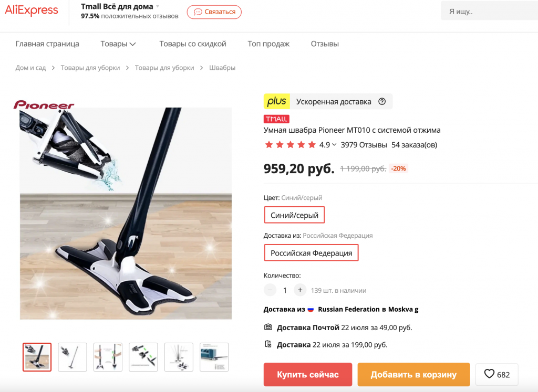Click the accelerated delivery help question icon

coord(382,102)
